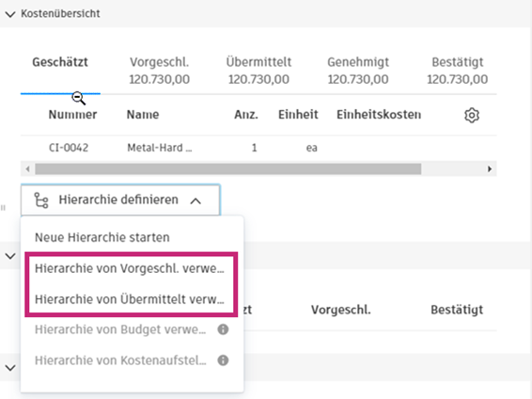Click the horizontal scrollbar thumb
532x399 pixels.
click(x=228, y=168)
